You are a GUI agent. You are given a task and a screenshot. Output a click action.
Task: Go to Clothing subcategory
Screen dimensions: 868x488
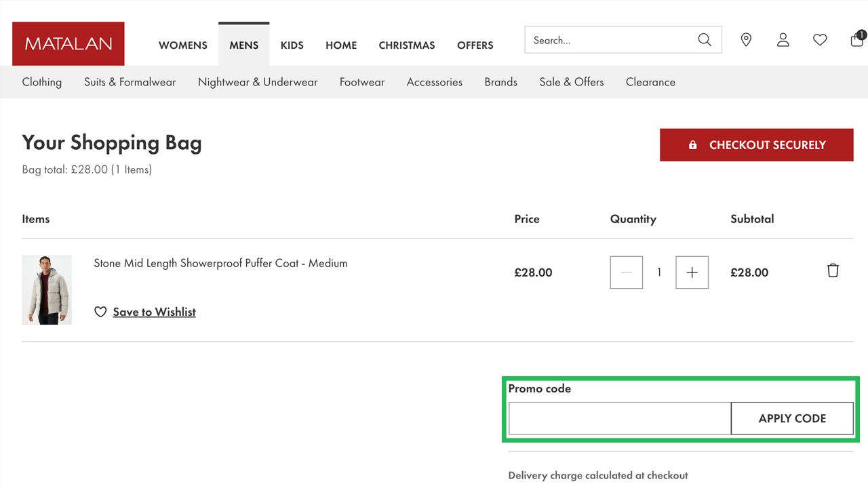click(x=42, y=82)
